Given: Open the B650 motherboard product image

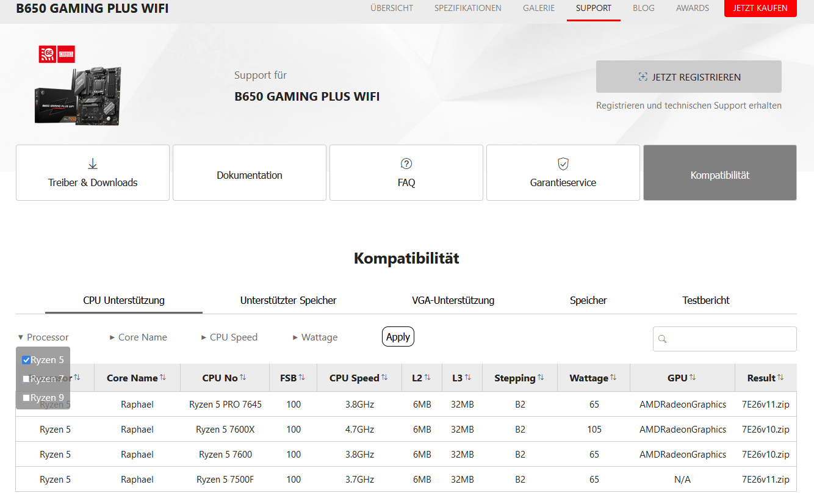Looking at the screenshot, I should coord(77,96).
